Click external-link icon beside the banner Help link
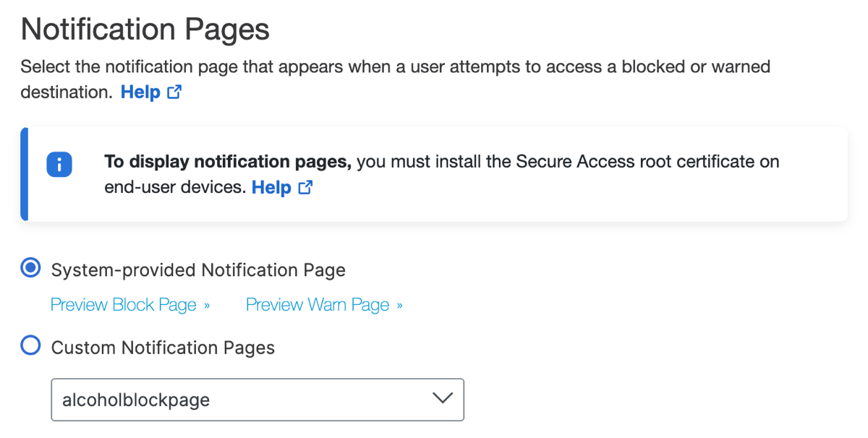 306,188
